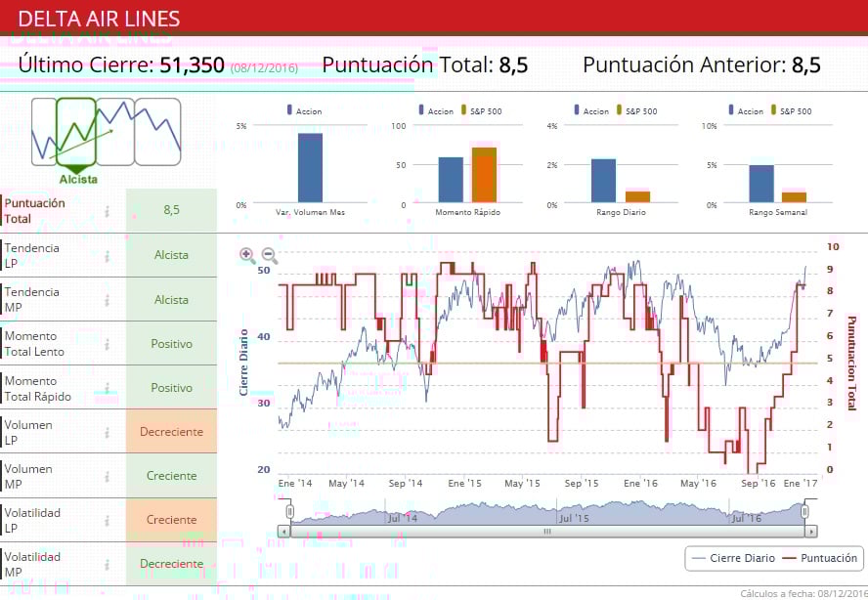Click the blue Accion bar in Rango Diario
868x600 pixels.
click(x=603, y=181)
